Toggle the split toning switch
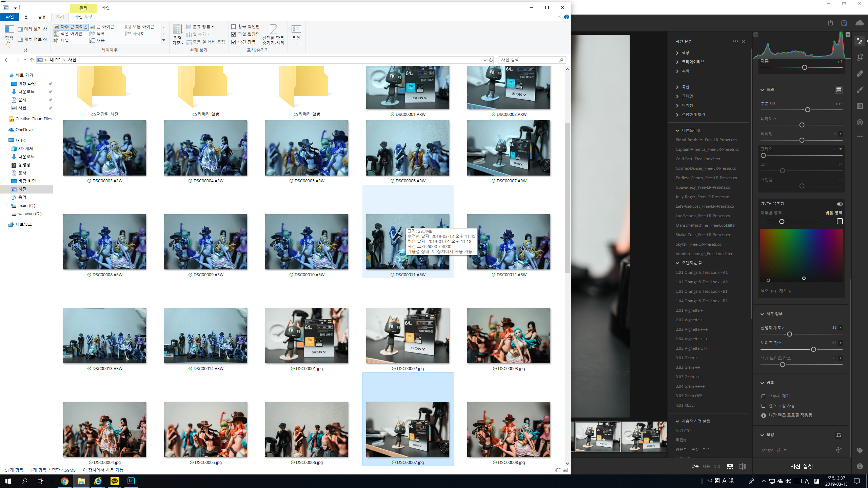868x488 pixels. (840, 204)
